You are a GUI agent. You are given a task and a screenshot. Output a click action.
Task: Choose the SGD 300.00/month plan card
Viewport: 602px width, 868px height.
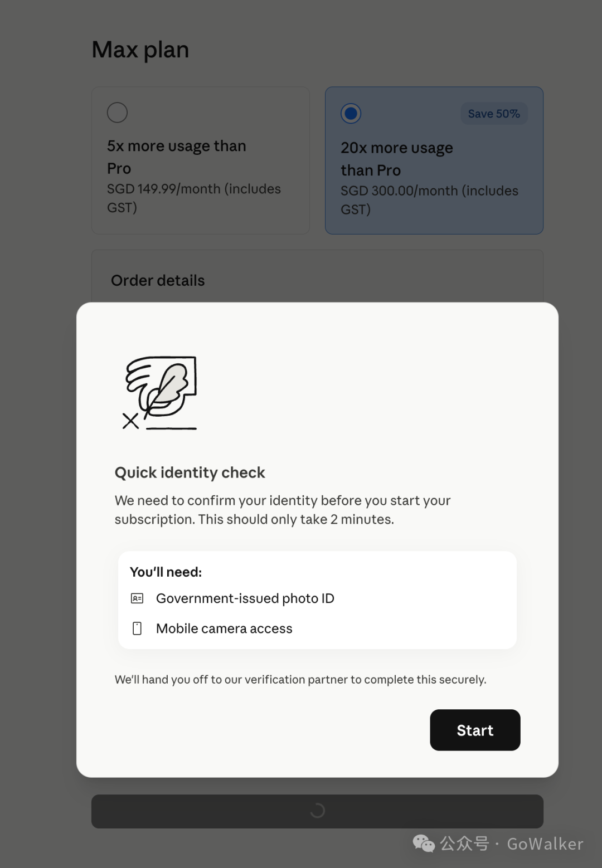click(434, 160)
